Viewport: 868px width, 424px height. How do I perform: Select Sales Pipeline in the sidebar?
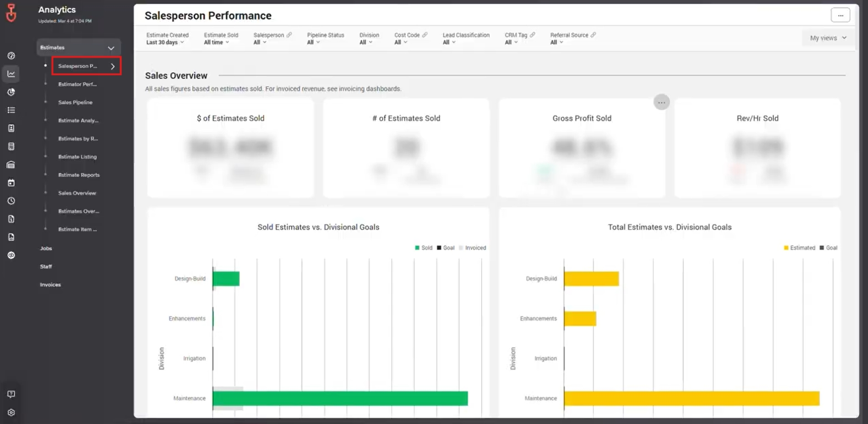(x=75, y=102)
